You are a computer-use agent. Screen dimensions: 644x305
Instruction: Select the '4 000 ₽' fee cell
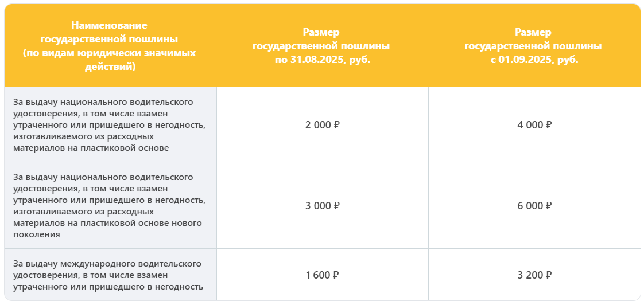click(x=534, y=124)
